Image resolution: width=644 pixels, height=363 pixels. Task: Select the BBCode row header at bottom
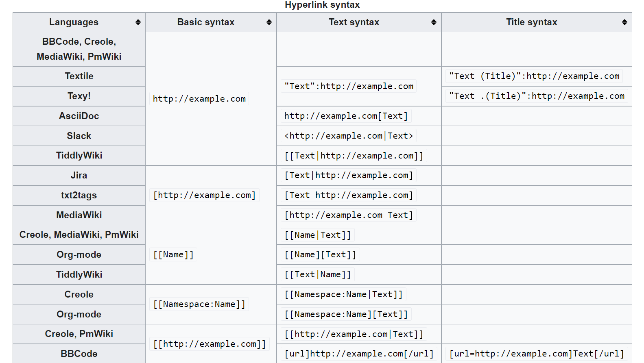(79, 354)
